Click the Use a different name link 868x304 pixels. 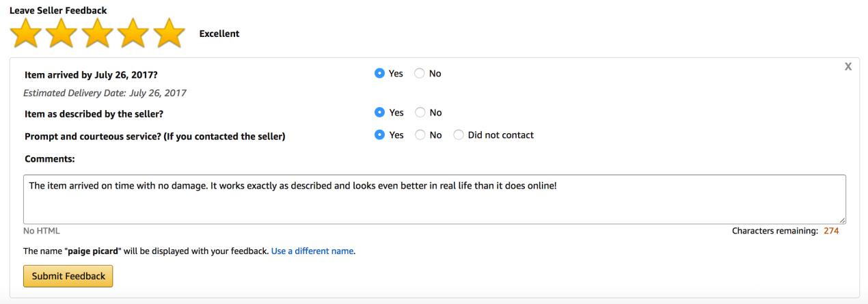(312, 251)
